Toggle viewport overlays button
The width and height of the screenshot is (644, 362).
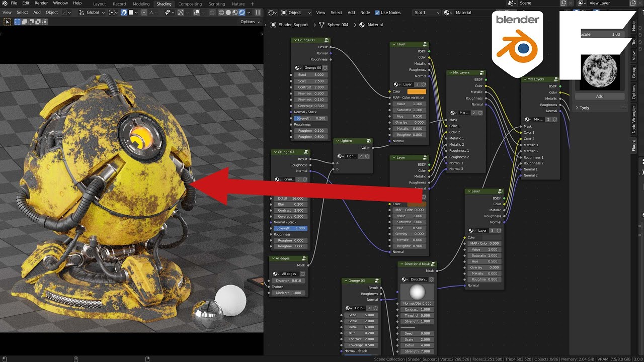[197, 13]
